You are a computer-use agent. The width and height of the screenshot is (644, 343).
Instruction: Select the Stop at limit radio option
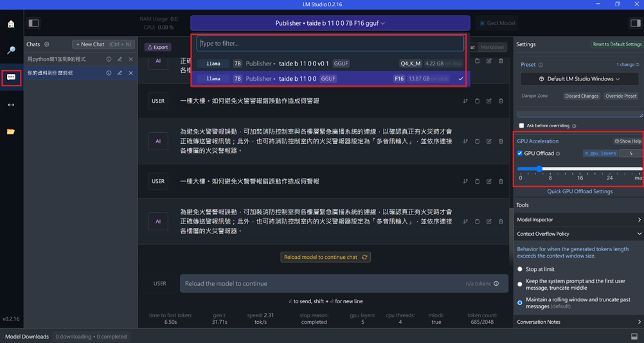coord(520,269)
